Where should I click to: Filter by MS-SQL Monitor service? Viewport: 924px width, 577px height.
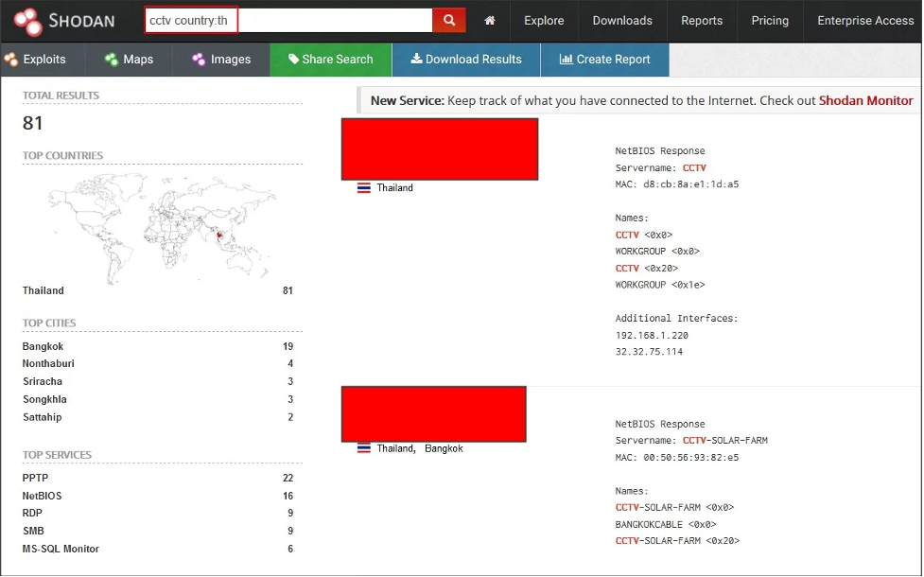click(61, 549)
